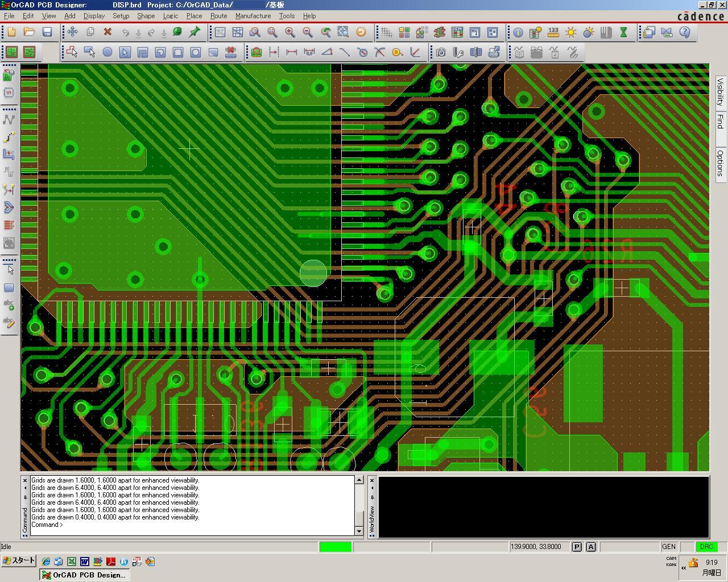Save the board with the floppy icon
Viewport: 728px width, 582px height.
click(47, 32)
